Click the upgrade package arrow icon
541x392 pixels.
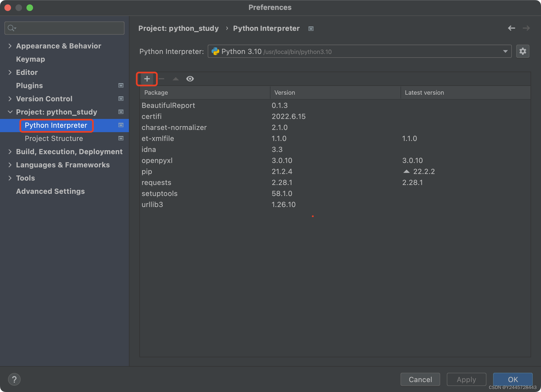pos(176,79)
